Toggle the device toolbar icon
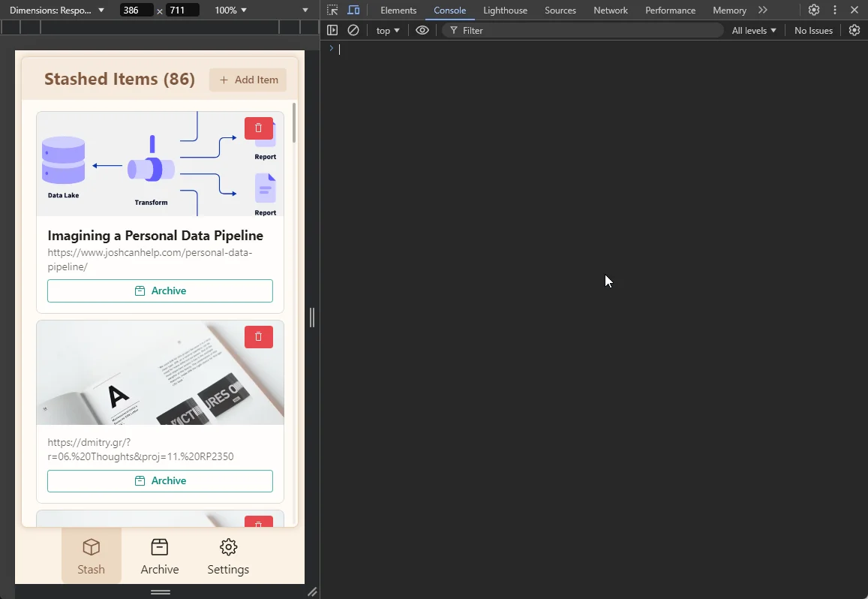This screenshot has width=868, height=599. 353,11
